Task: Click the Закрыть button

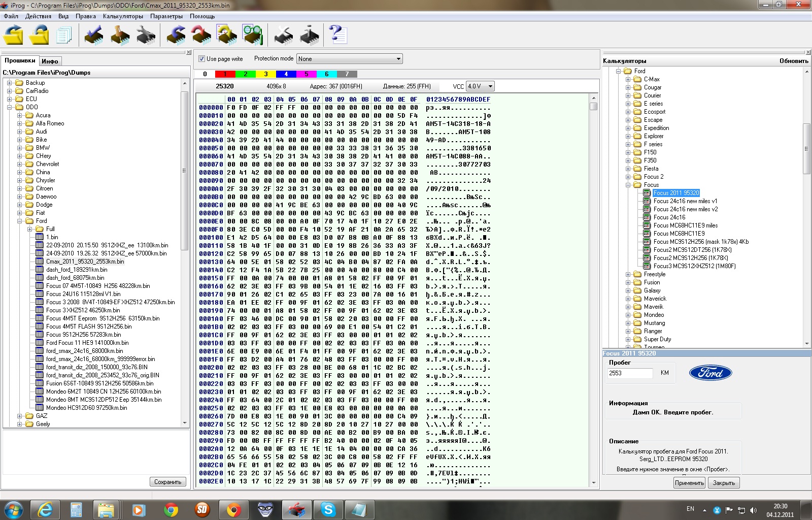Action: [x=724, y=483]
